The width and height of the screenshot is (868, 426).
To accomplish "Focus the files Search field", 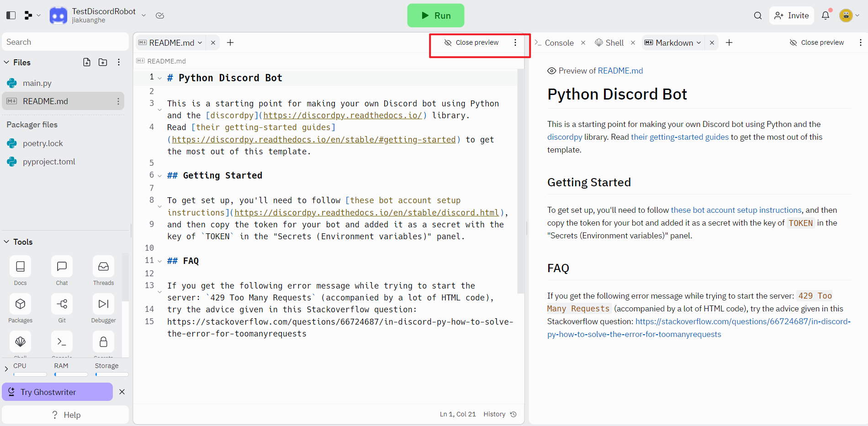I will tap(65, 42).
